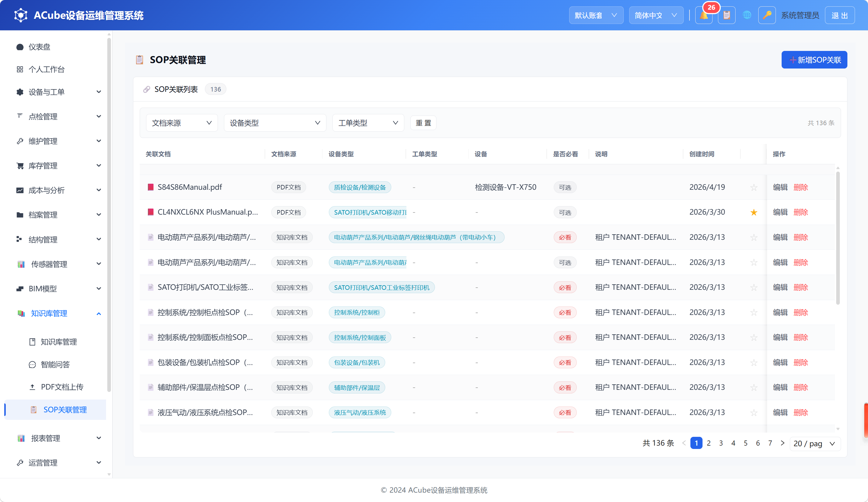Toggle star on the SATO工业标签 row

click(x=754, y=287)
